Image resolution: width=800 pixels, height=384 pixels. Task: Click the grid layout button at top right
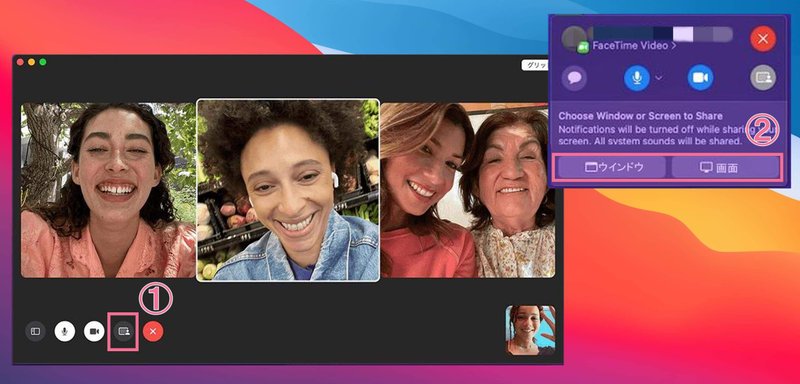pyautogui.click(x=535, y=65)
